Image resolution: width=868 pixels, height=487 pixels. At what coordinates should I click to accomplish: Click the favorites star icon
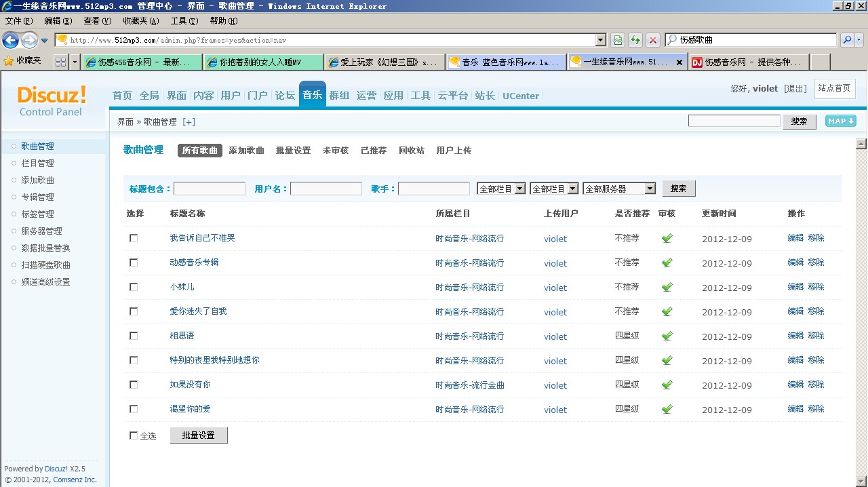click(9, 61)
